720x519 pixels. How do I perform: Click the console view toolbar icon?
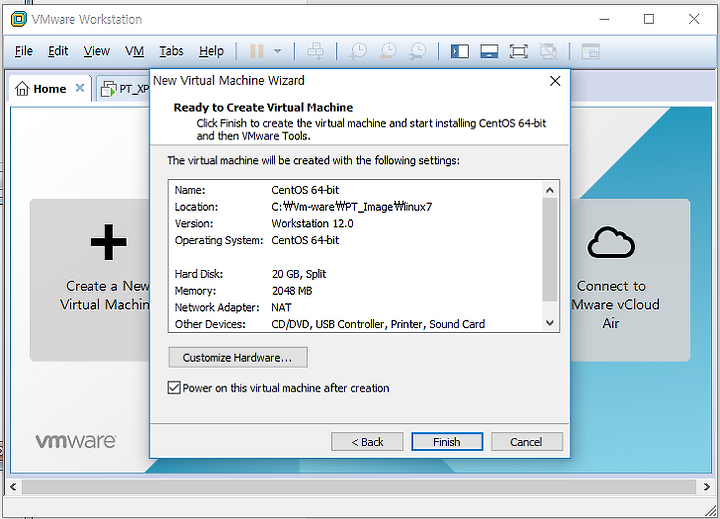(x=590, y=51)
